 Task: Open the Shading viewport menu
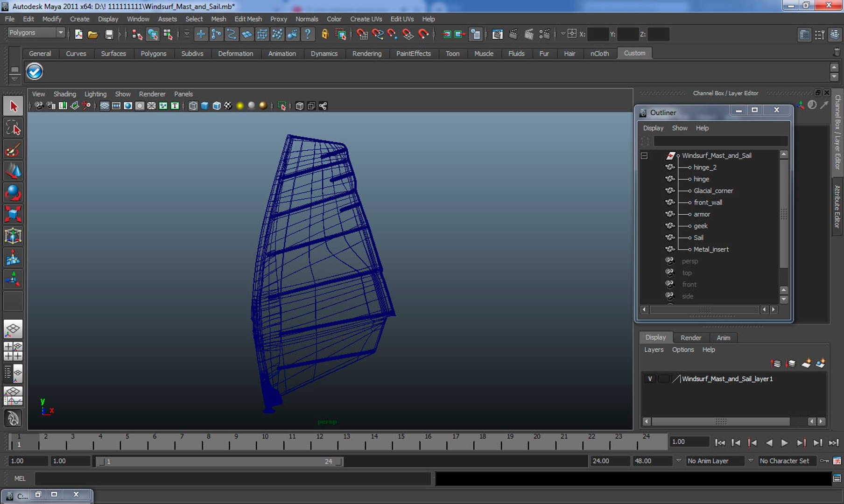coord(64,94)
